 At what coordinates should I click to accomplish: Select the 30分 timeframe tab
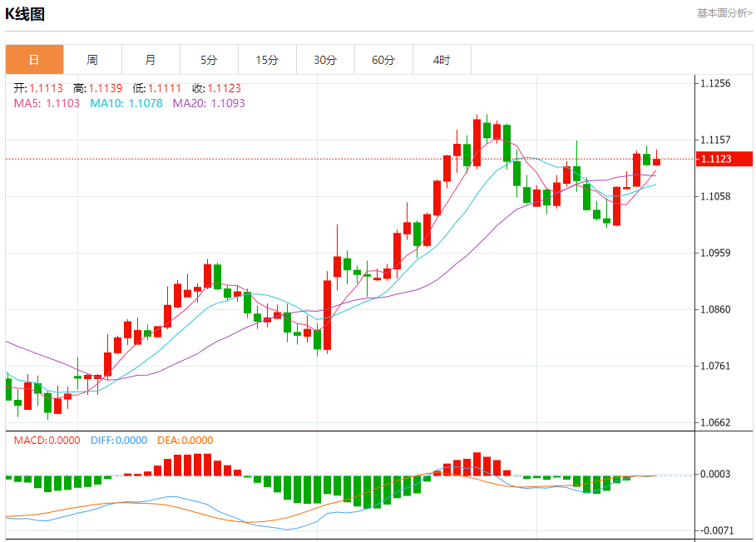pos(325,60)
